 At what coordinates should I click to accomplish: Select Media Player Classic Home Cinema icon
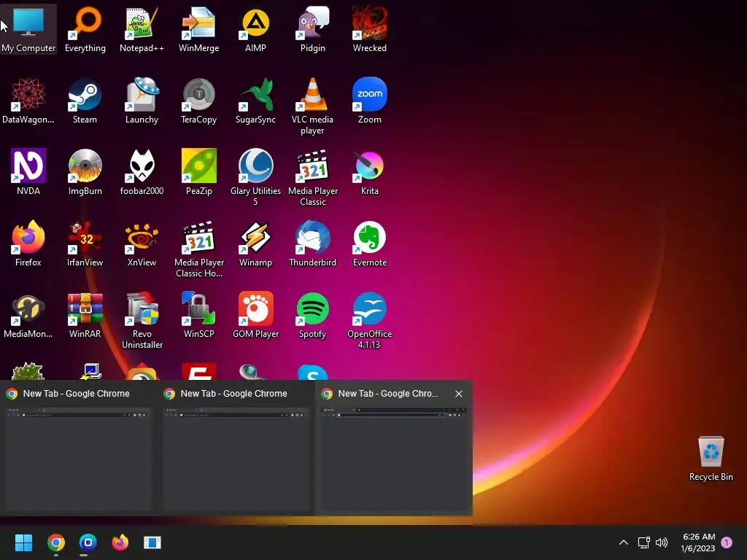pos(198,249)
